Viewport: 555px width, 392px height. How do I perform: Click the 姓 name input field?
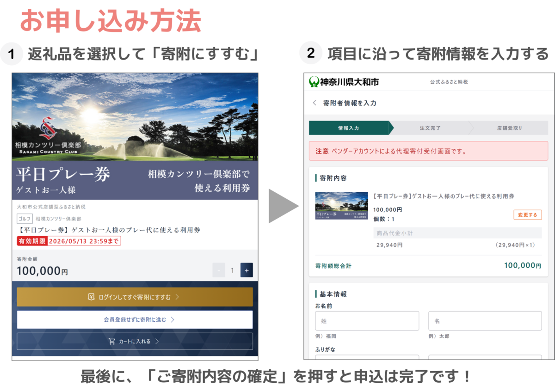click(367, 321)
